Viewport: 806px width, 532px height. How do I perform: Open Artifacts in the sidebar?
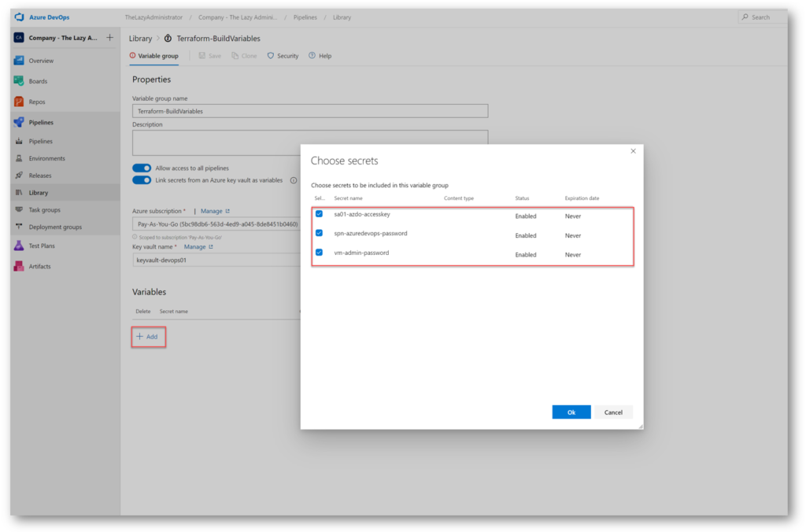tap(39, 266)
